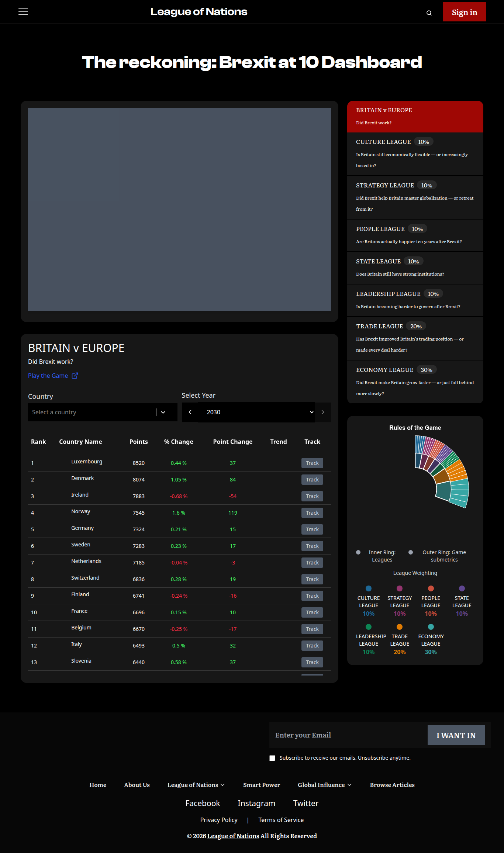This screenshot has width=504, height=853.
Task: Open the Instagram link
Action: tap(256, 803)
